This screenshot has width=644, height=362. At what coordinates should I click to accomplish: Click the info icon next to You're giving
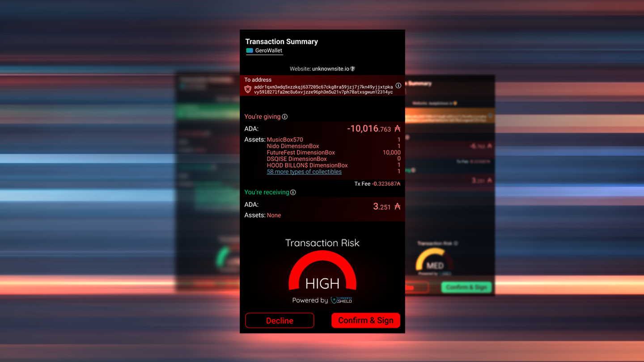click(285, 117)
